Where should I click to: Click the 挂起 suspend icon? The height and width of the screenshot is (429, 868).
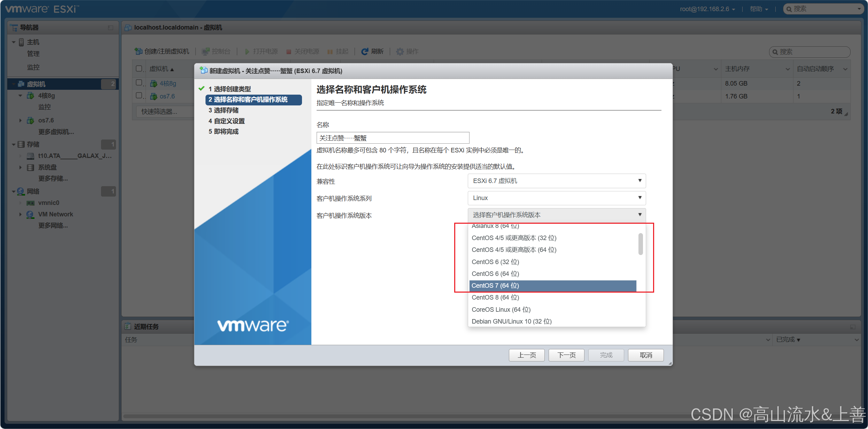click(x=330, y=52)
